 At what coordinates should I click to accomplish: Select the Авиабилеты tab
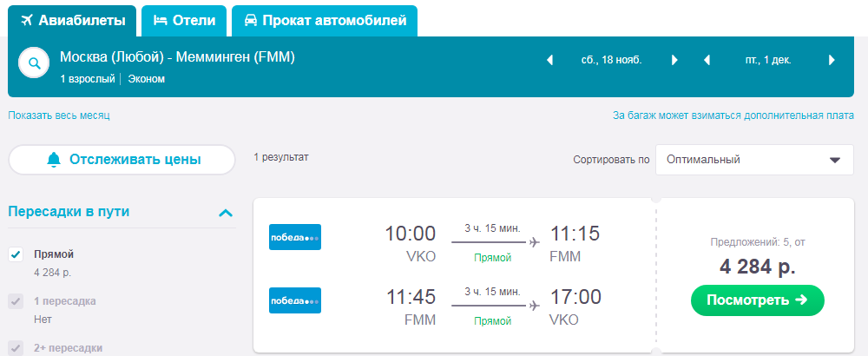[x=72, y=21]
